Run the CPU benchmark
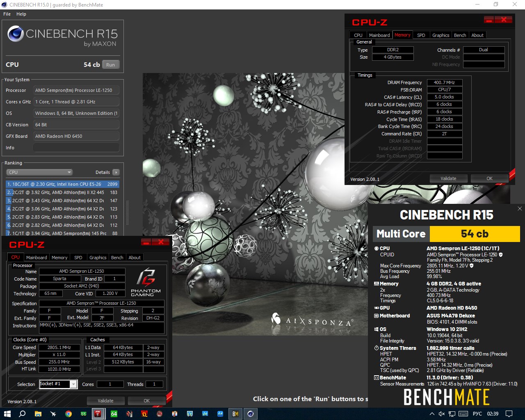The height and width of the screenshot is (420, 525). [x=111, y=65]
